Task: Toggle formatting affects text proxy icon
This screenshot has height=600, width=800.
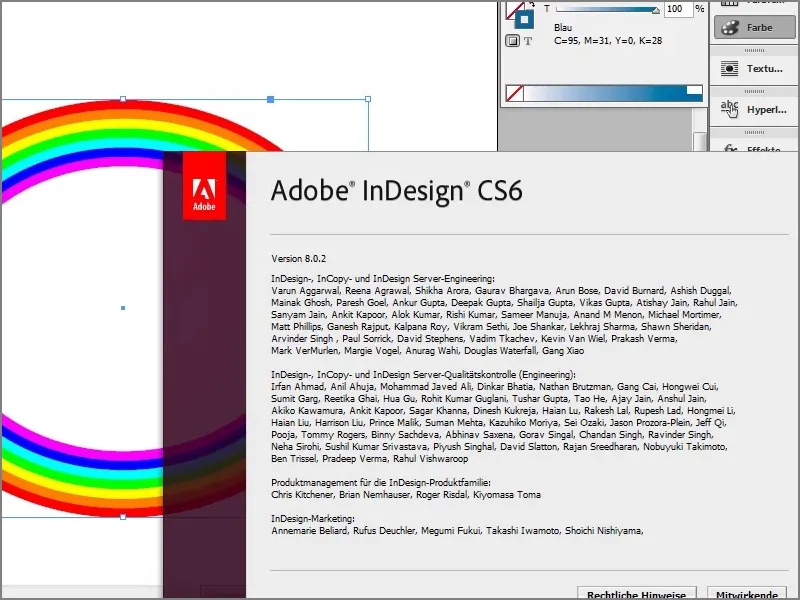Action: tap(526, 39)
